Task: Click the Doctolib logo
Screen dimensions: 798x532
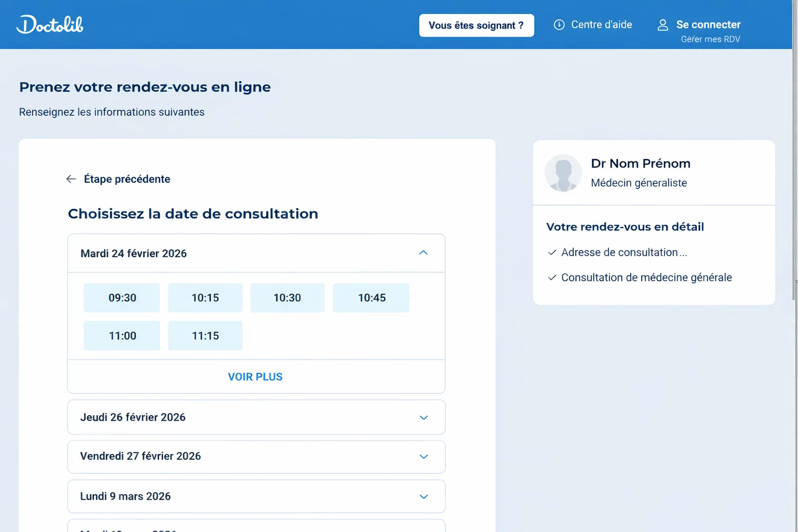Action: click(x=50, y=24)
